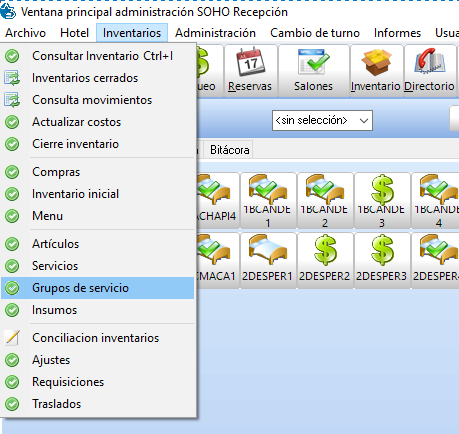Open the Informes menu
The height and width of the screenshot is (434, 459).
(397, 33)
